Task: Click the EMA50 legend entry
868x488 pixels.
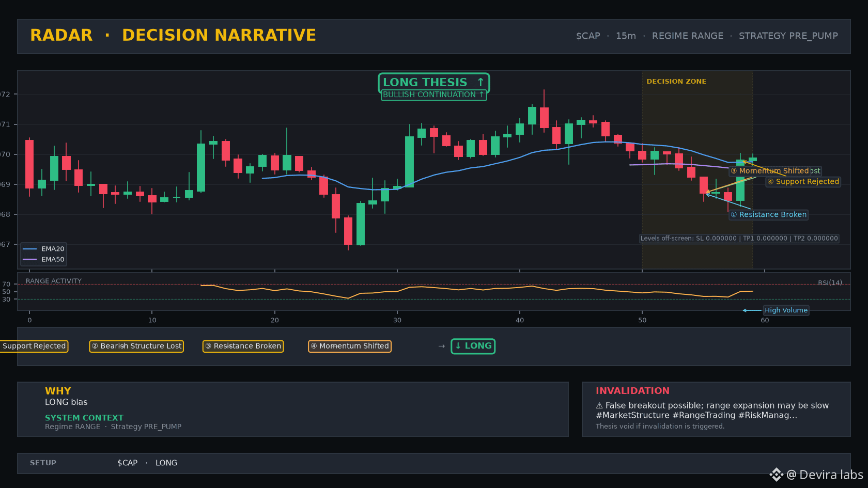Action: tap(44, 260)
